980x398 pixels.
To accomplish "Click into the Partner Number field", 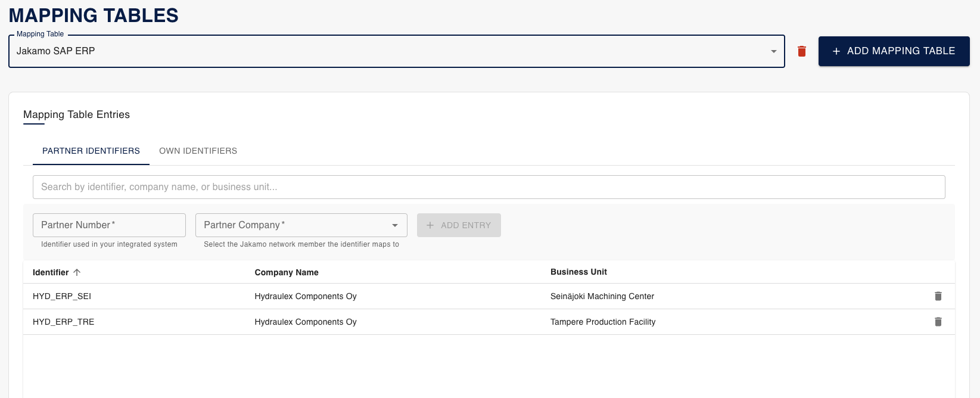I will coord(109,225).
